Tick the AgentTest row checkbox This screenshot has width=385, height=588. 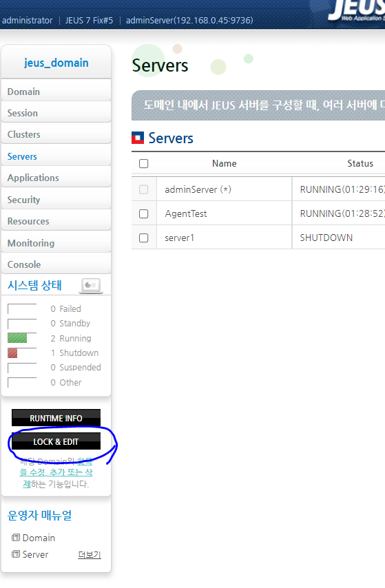pyautogui.click(x=144, y=213)
